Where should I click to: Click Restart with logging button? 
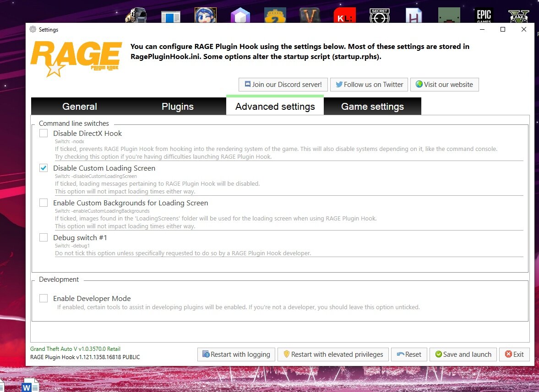[236, 354]
